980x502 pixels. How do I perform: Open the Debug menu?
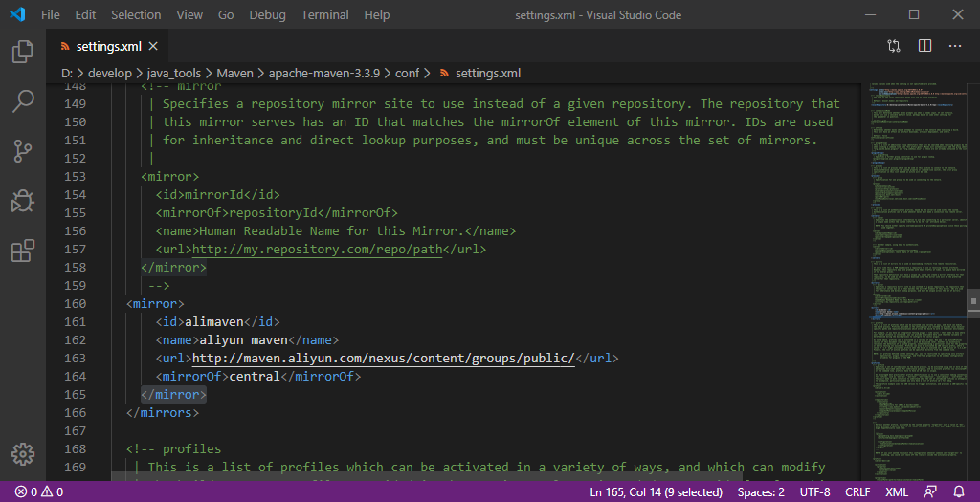(268, 14)
